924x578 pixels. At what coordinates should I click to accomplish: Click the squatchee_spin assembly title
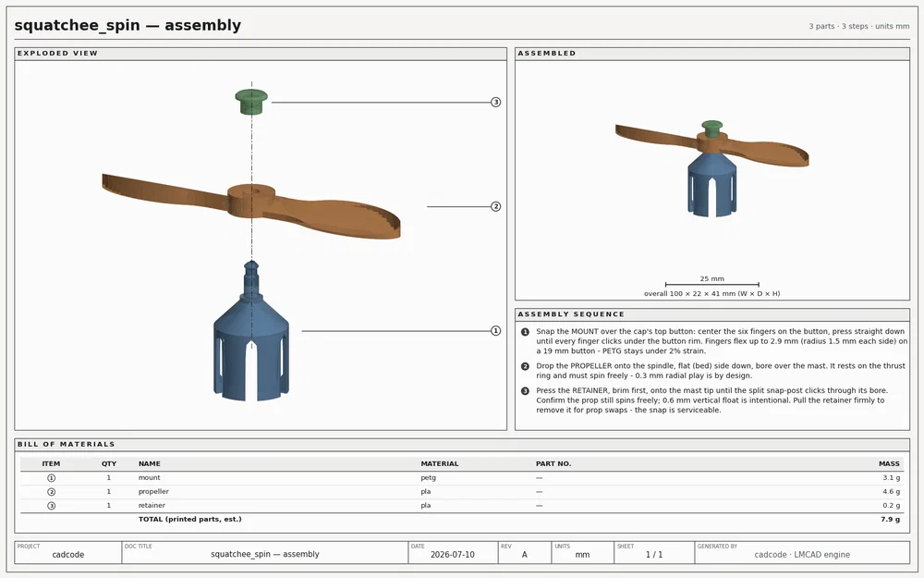coord(128,25)
